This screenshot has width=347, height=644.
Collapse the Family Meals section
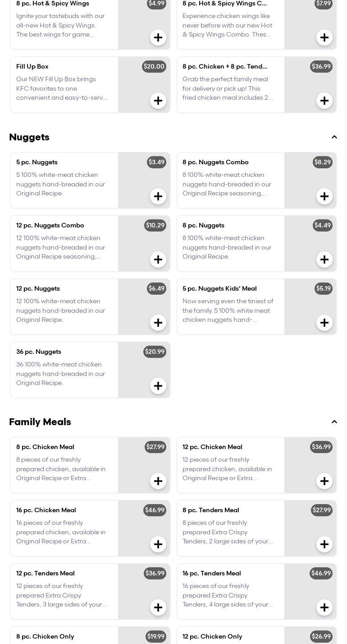(x=334, y=422)
